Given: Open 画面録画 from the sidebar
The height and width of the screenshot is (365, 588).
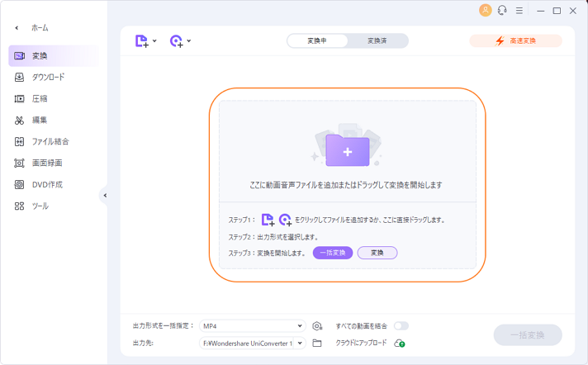Looking at the screenshot, I should pos(47,163).
